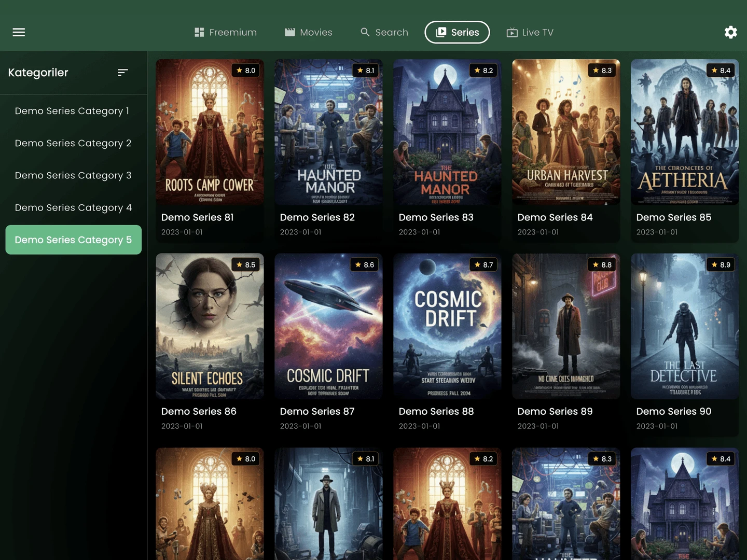Click the Demo Series 84 title
747x560 pixels.
coord(555,217)
